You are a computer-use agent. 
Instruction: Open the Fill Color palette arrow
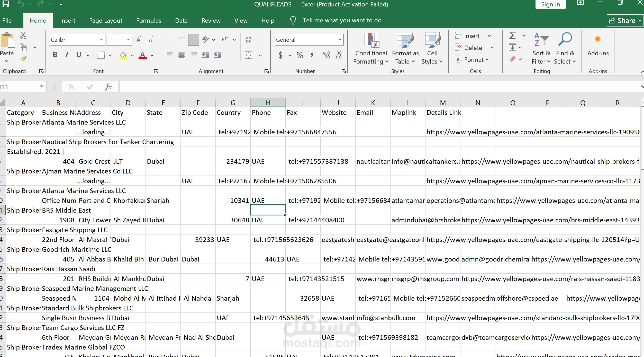tap(132, 55)
